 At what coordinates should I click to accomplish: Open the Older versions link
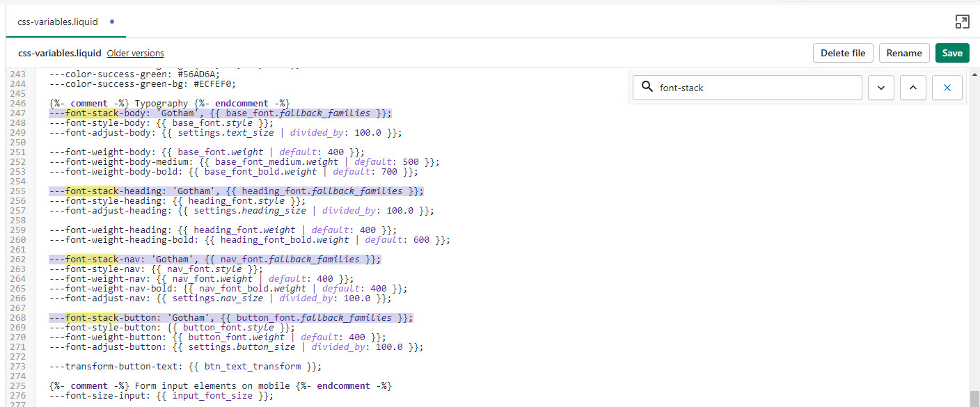click(x=135, y=53)
